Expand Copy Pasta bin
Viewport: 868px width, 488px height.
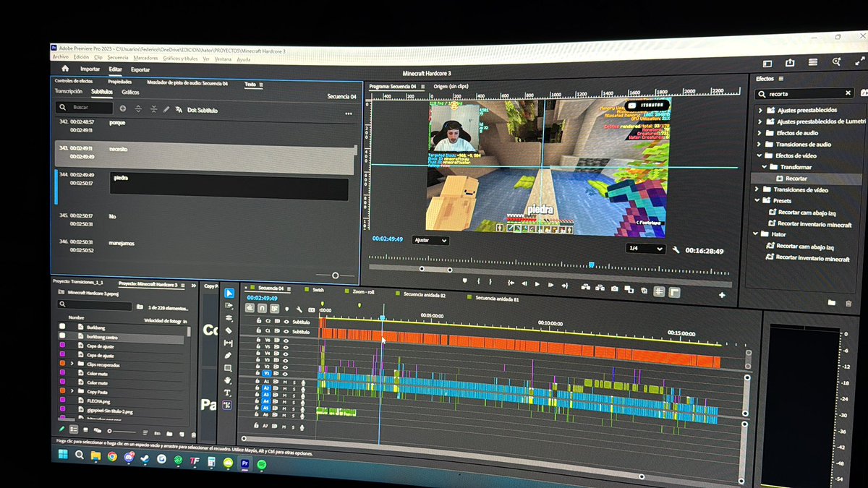click(72, 390)
